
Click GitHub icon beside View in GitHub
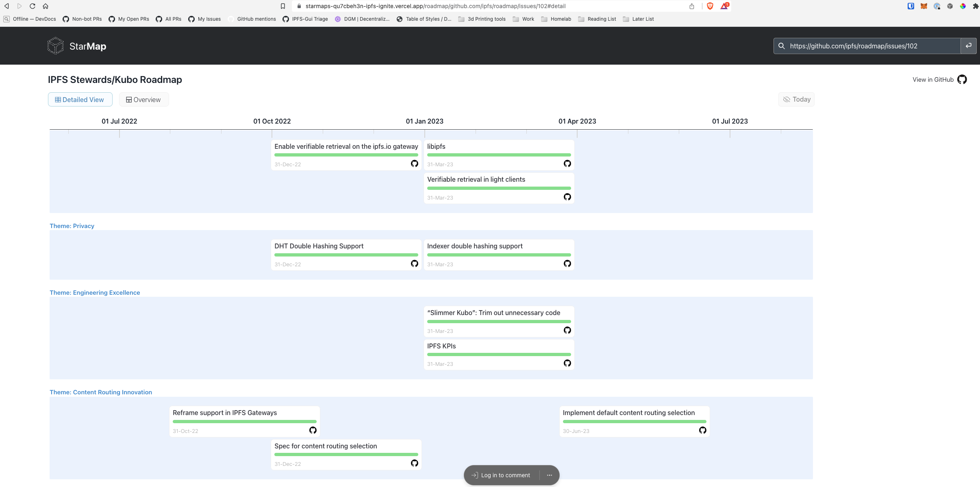click(962, 79)
